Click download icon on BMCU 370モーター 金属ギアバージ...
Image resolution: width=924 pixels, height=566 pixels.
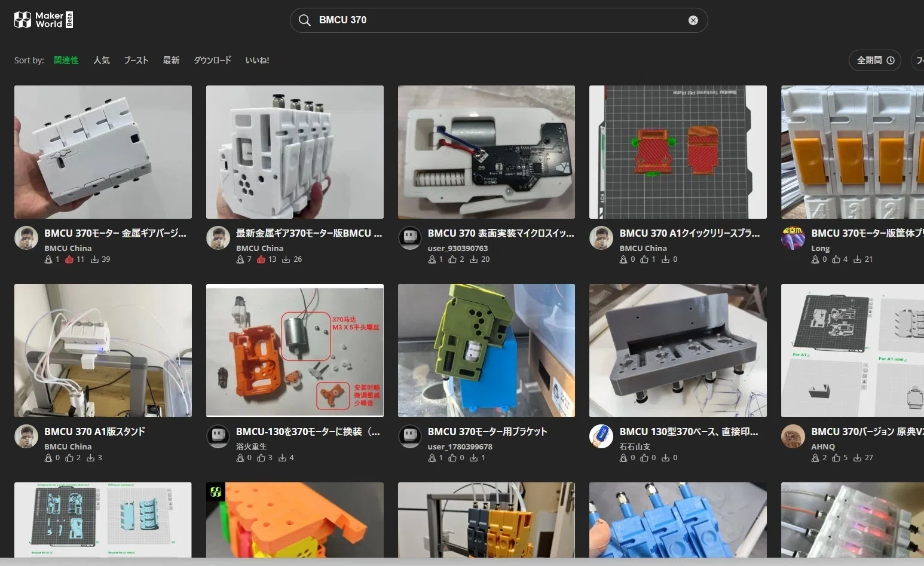coord(94,259)
